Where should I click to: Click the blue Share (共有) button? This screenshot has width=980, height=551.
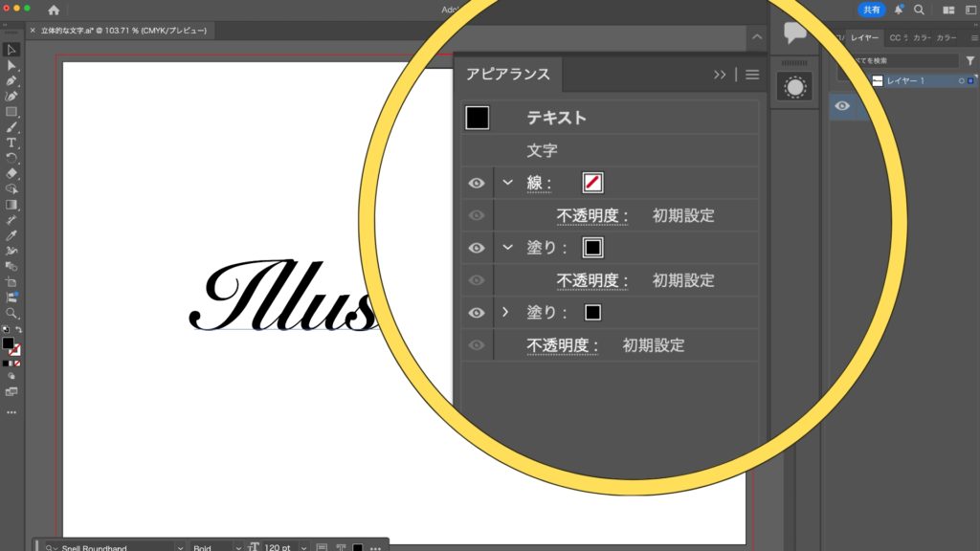pyautogui.click(x=871, y=10)
